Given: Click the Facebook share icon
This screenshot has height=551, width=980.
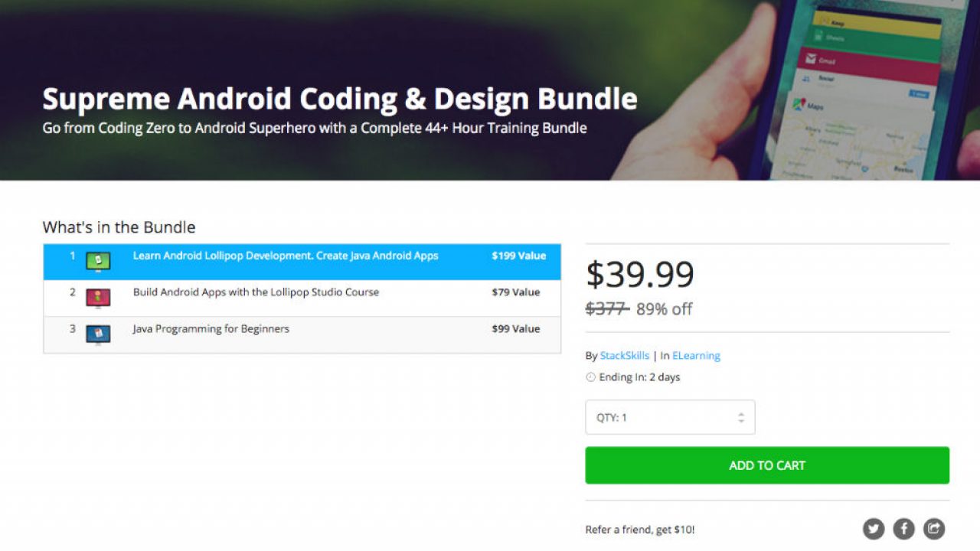Looking at the screenshot, I should pos(903,529).
